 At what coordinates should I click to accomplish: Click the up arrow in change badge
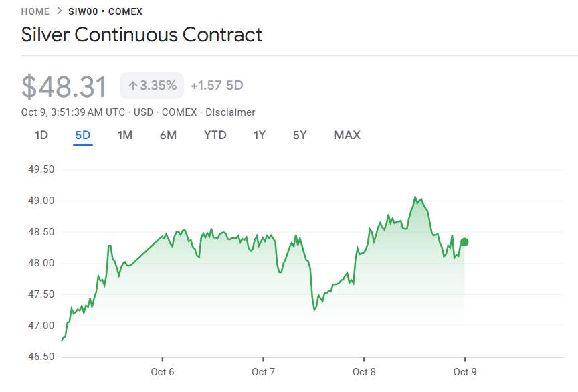point(132,86)
